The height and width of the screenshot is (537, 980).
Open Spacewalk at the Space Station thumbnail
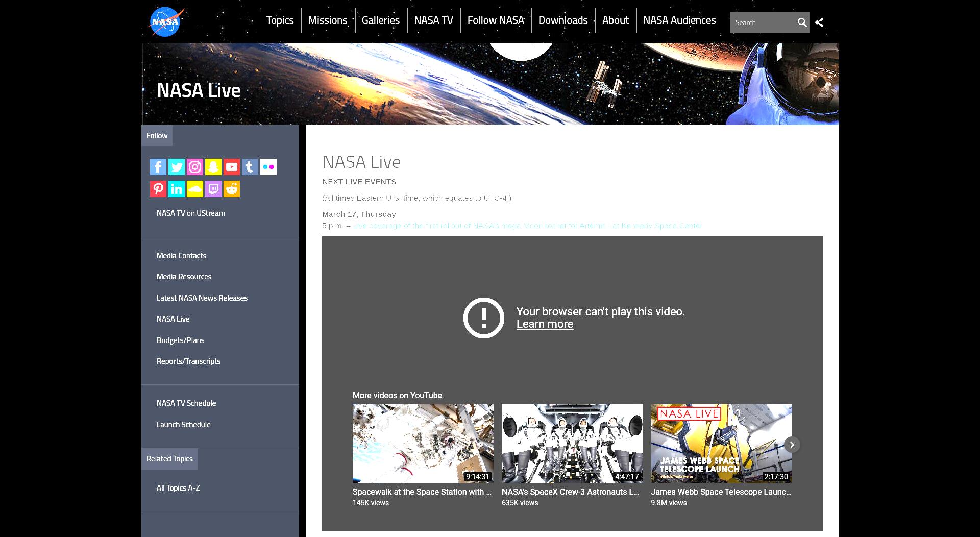[x=423, y=444]
